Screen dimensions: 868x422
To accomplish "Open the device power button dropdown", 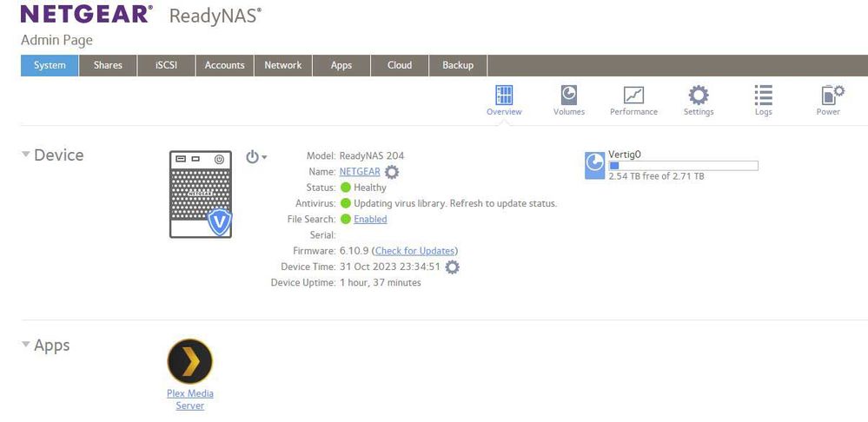I will tap(255, 157).
